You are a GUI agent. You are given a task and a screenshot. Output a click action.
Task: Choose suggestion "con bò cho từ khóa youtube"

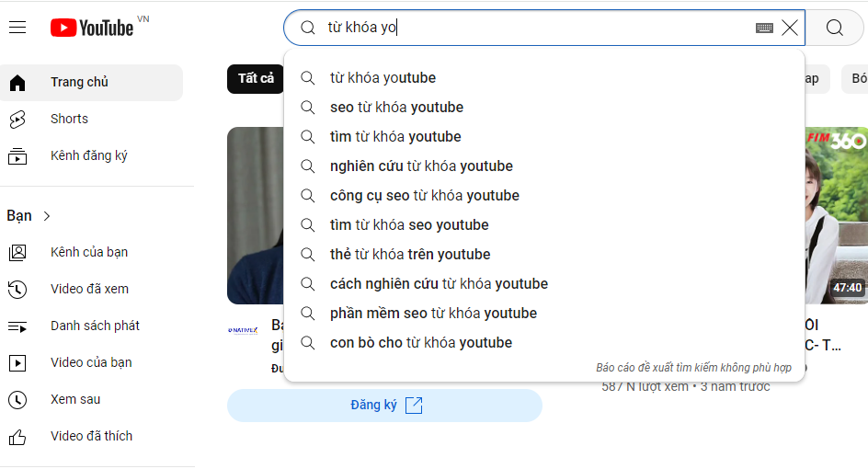420,343
